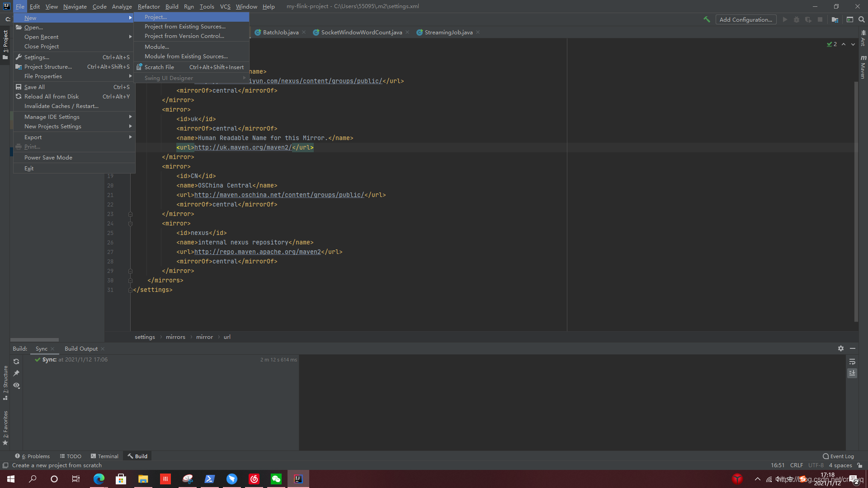This screenshot has width=868, height=488.
Task: Click Exit in File menu
Action: [x=74, y=169]
